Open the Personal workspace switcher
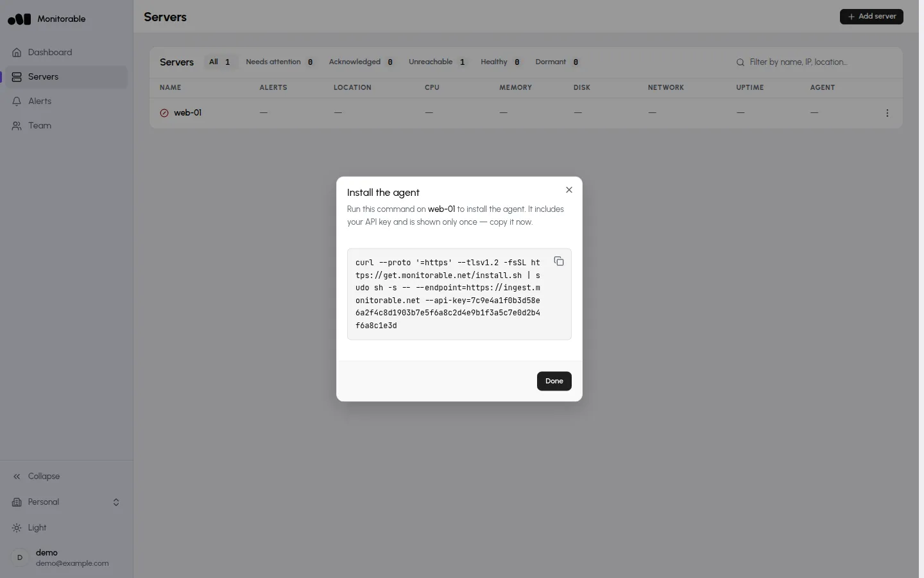The height and width of the screenshot is (578, 924). (67, 502)
